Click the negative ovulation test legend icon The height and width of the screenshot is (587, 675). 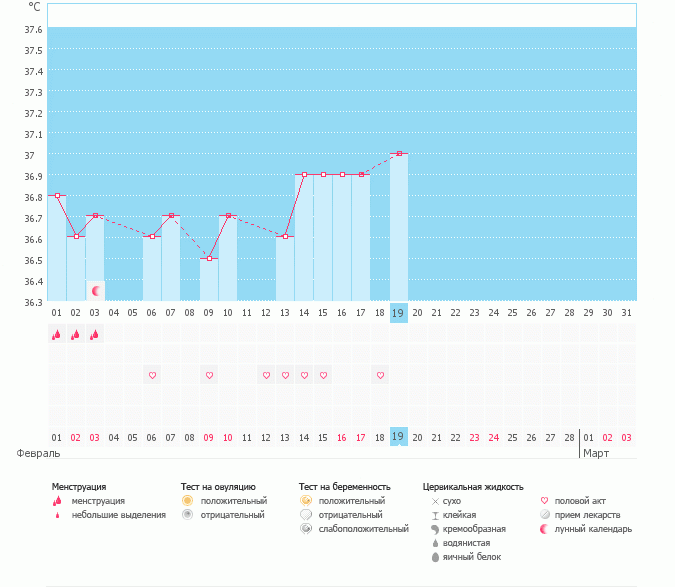point(187,515)
